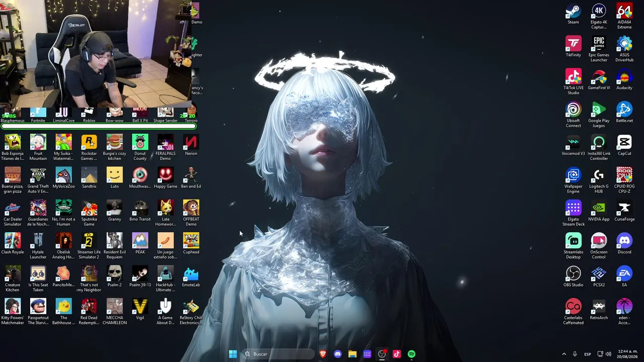Select the CapCut desktop icon
This screenshot has height=362, width=644.
[624, 145]
